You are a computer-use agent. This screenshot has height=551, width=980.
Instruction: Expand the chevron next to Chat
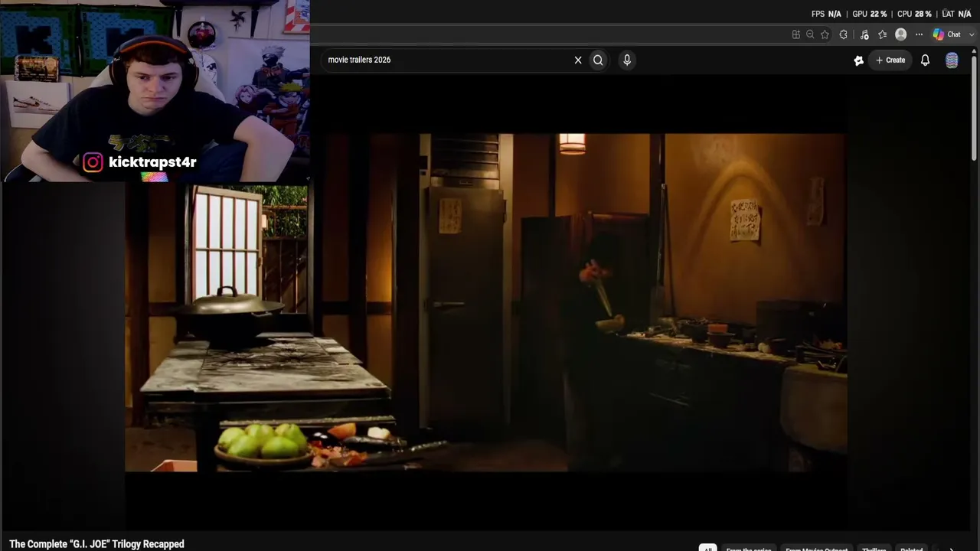pyautogui.click(x=972, y=34)
